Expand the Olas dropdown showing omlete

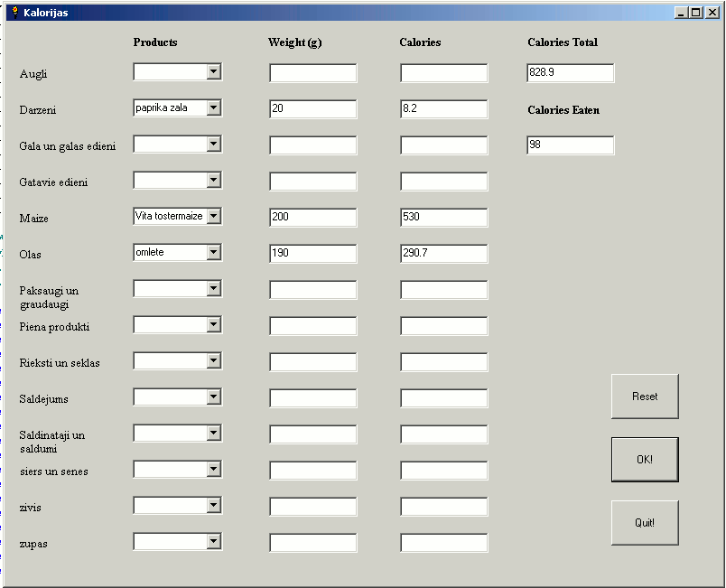(213, 253)
